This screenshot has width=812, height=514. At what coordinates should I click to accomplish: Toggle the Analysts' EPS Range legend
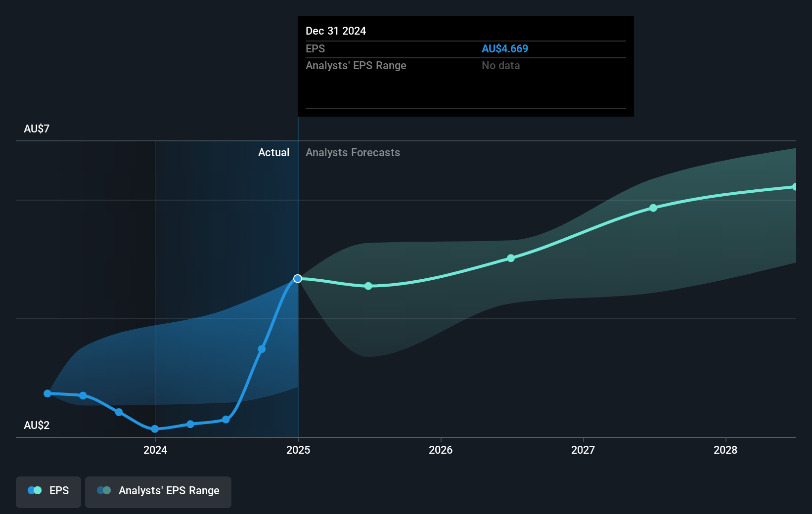click(158, 491)
